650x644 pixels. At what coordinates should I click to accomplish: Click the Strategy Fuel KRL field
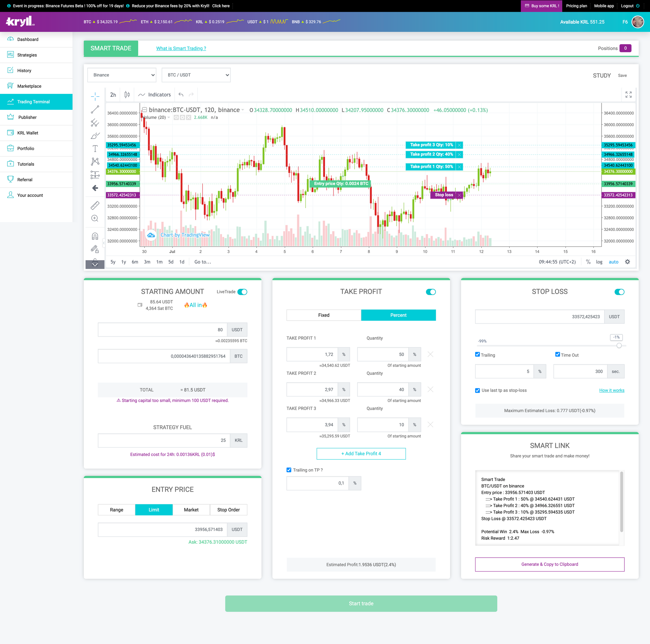coord(164,440)
